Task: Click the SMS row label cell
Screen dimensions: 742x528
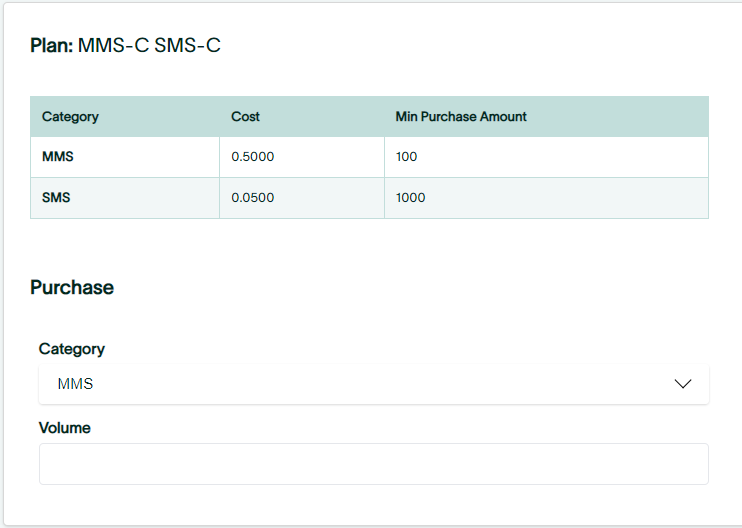Action: point(125,198)
